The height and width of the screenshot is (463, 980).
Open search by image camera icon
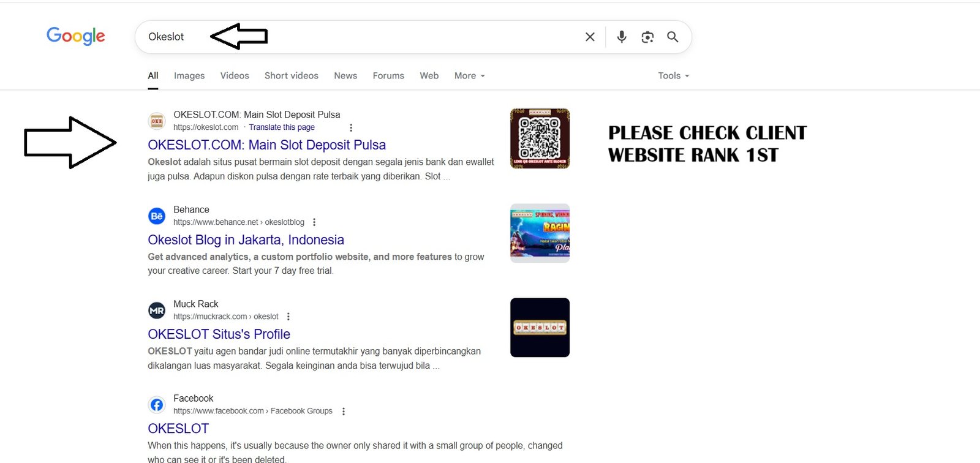(647, 37)
